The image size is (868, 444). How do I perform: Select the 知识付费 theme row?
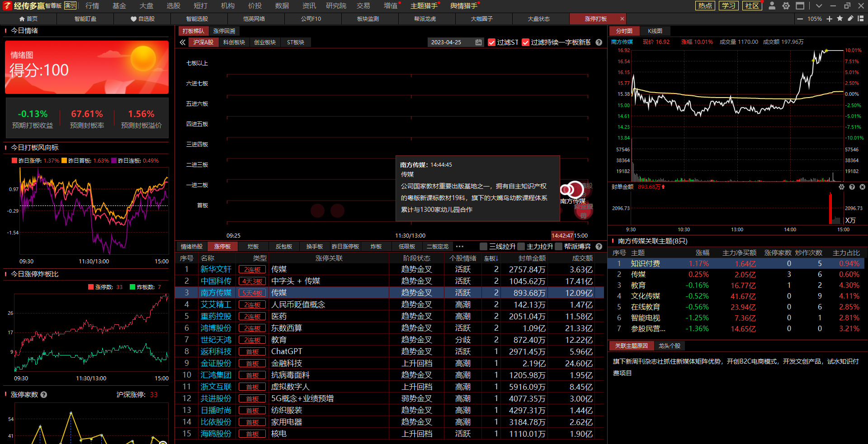(x=736, y=264)
